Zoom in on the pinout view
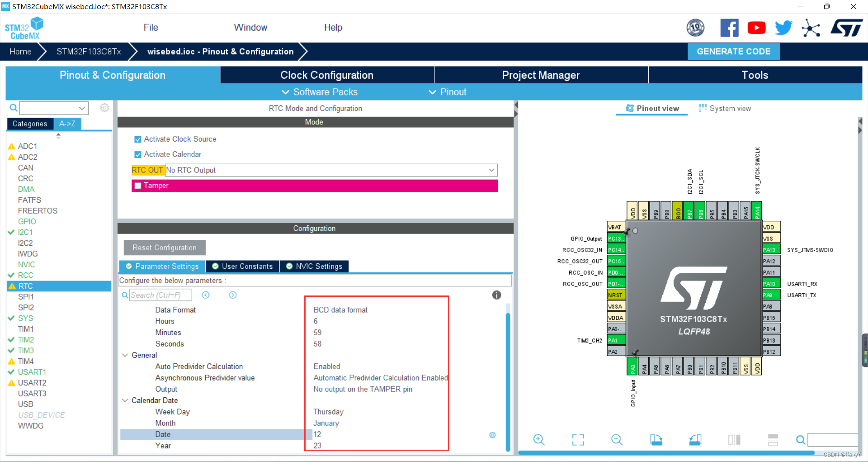 539,439
